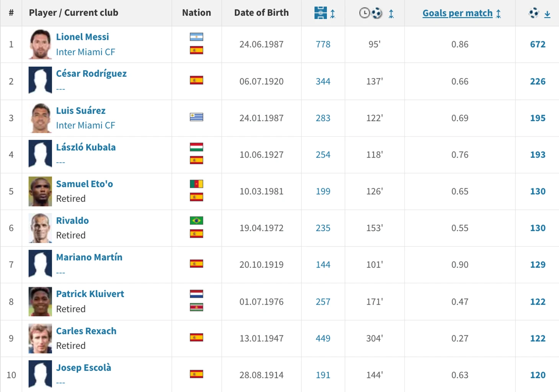Sort by matches played pitch icon

(320, 13)
